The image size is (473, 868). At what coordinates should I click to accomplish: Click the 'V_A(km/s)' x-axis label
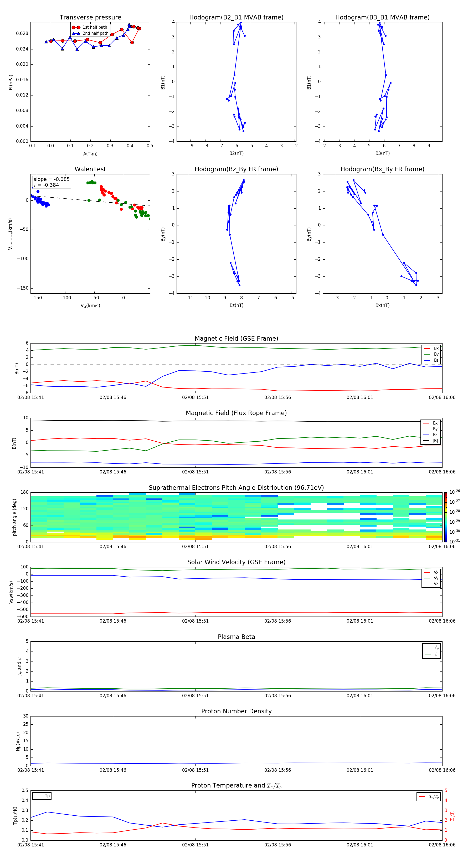(x=90, y=306)
